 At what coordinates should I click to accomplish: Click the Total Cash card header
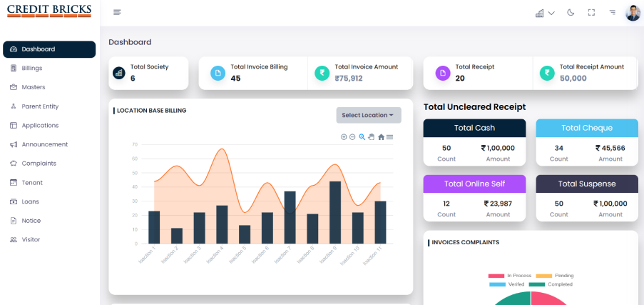coord(474,128)
